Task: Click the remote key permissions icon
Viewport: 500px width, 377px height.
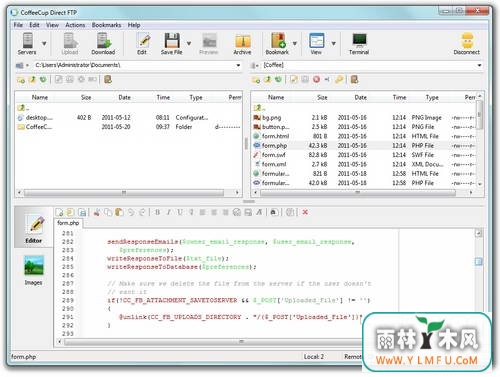Action: pyautogui.click(x=339, y=79)
